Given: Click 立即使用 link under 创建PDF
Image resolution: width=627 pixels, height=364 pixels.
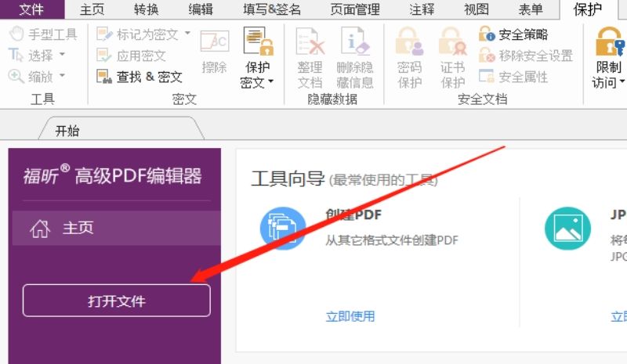Looking at the screenshot, I should [x=350, y=316].
